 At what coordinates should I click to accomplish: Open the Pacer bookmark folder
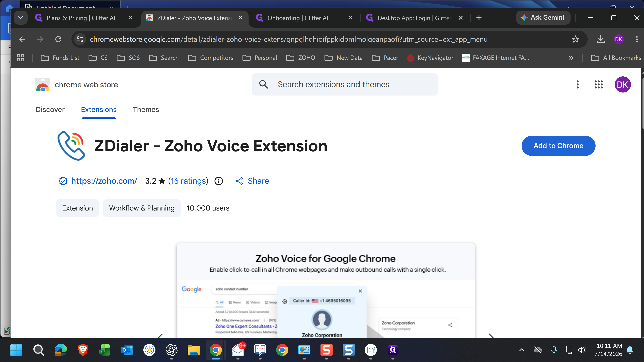click(385, 58)
